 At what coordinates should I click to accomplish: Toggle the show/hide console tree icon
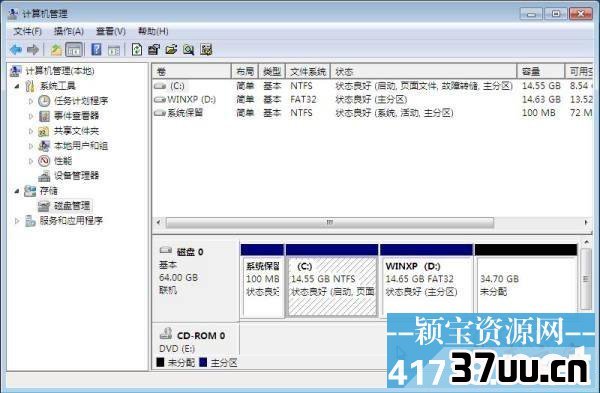click(x=74, y=50)
